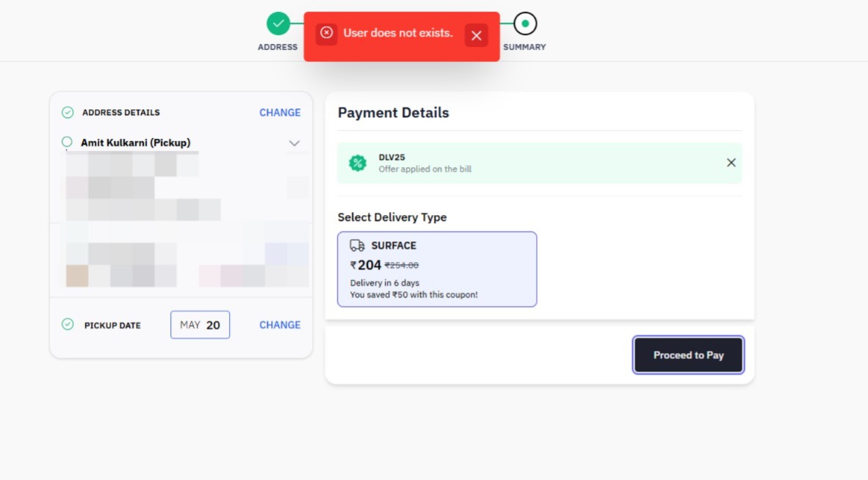This screenshot has width=868, height=480.
Task: Open the MAY 20 pickup date field
Action: [200, 324]
